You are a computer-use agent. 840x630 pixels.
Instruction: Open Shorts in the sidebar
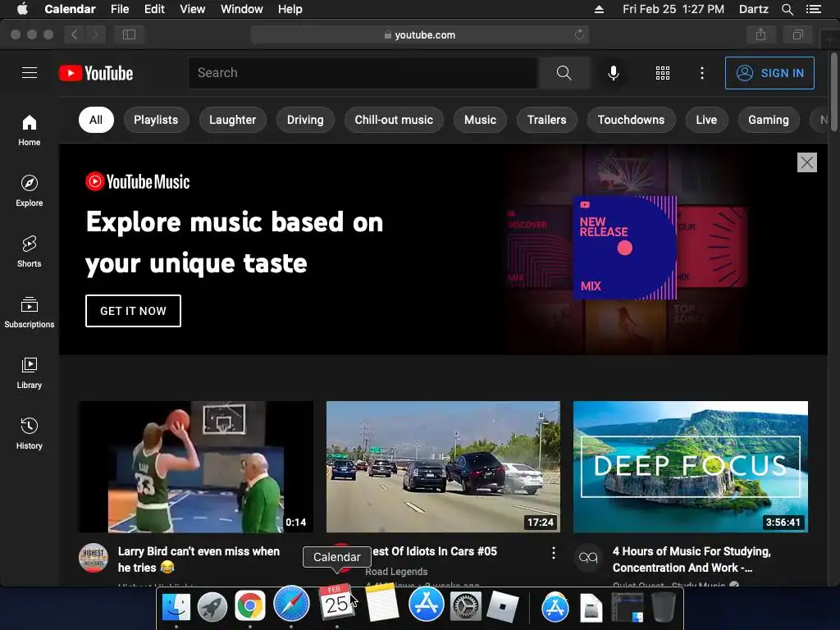coord(29,251)
